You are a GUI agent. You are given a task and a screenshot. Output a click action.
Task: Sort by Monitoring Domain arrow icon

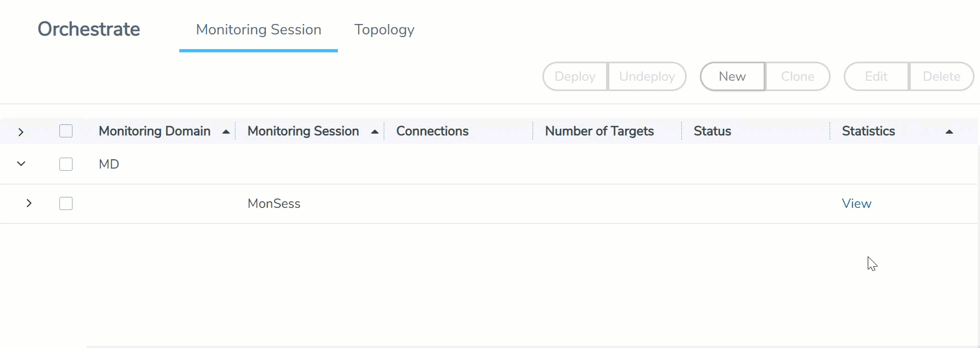(x=226, y=131)
